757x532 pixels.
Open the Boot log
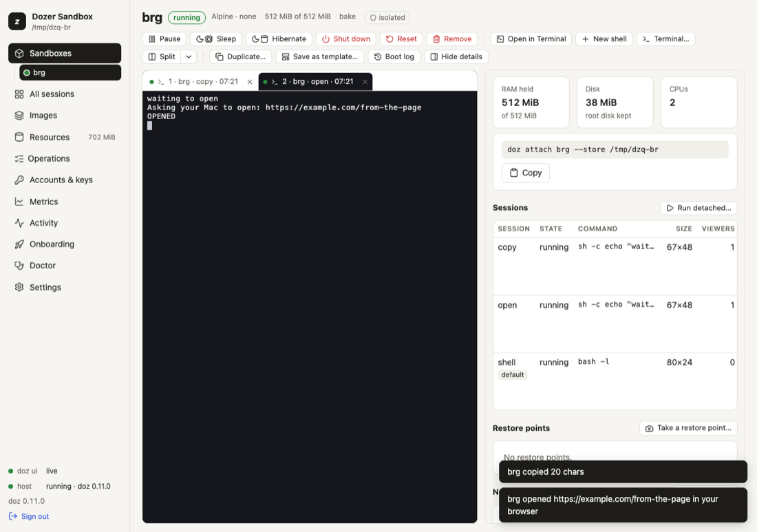[x=394, y=57]
